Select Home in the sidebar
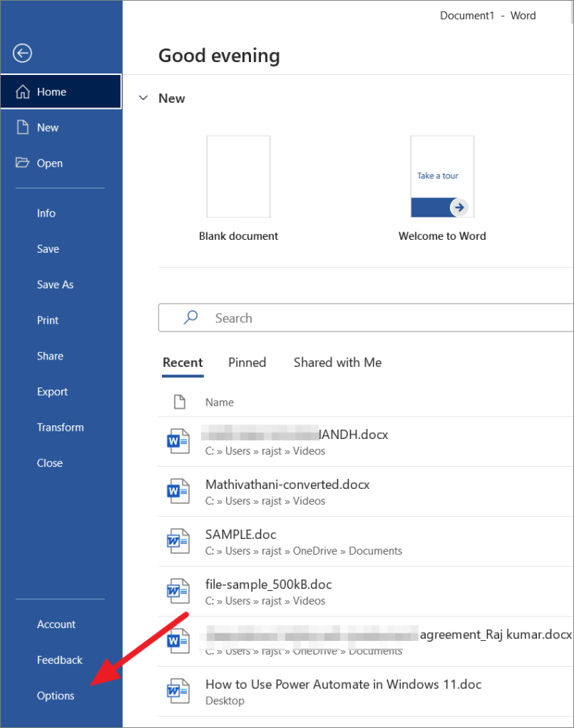574x728 pixels. click(61, 92)
